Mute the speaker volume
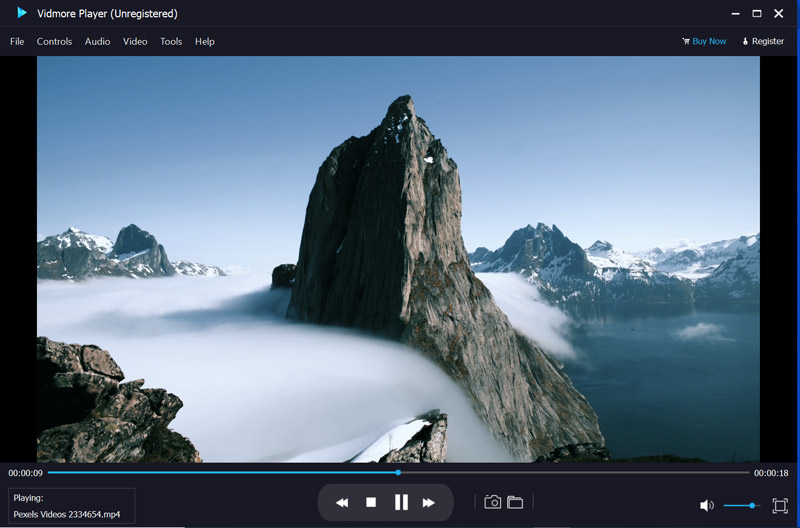Viewport: 800px width, 528px height. 707,506
